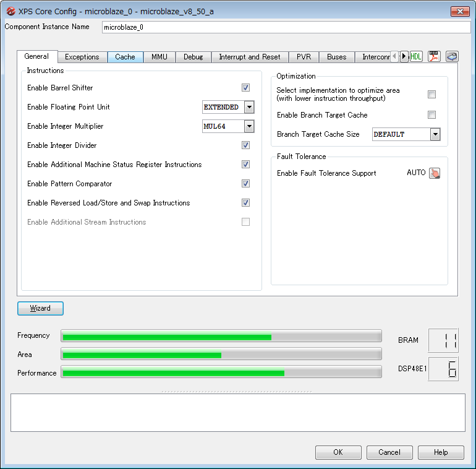Click the Wizard button

point(40,308)
